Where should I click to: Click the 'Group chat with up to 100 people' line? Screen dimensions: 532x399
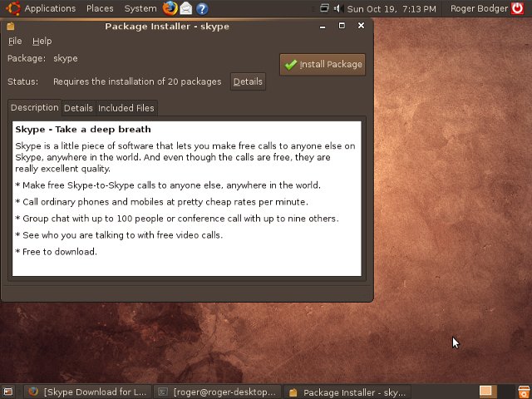coord(177,219)
